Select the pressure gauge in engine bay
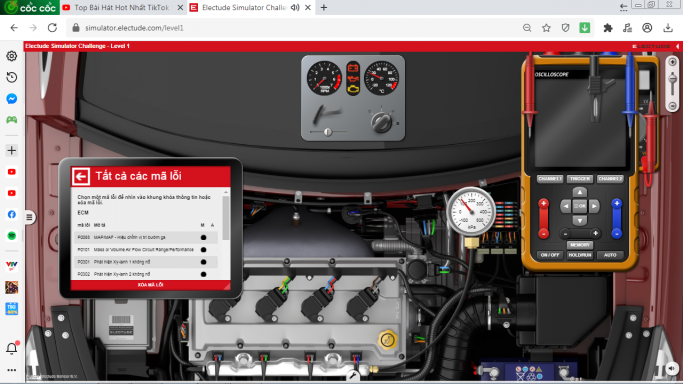This screenshot has height=384, width=683. point(471,212)
